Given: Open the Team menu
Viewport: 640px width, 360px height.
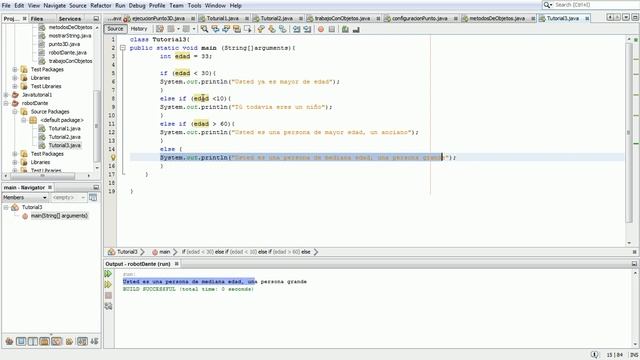Looking at the screenshot, I should tap(176, 5).
